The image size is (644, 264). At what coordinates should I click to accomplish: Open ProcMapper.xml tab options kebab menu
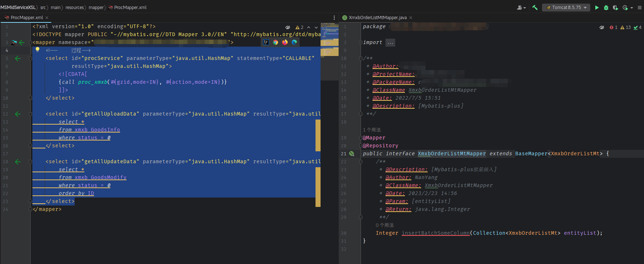click(x=334, y=18)
